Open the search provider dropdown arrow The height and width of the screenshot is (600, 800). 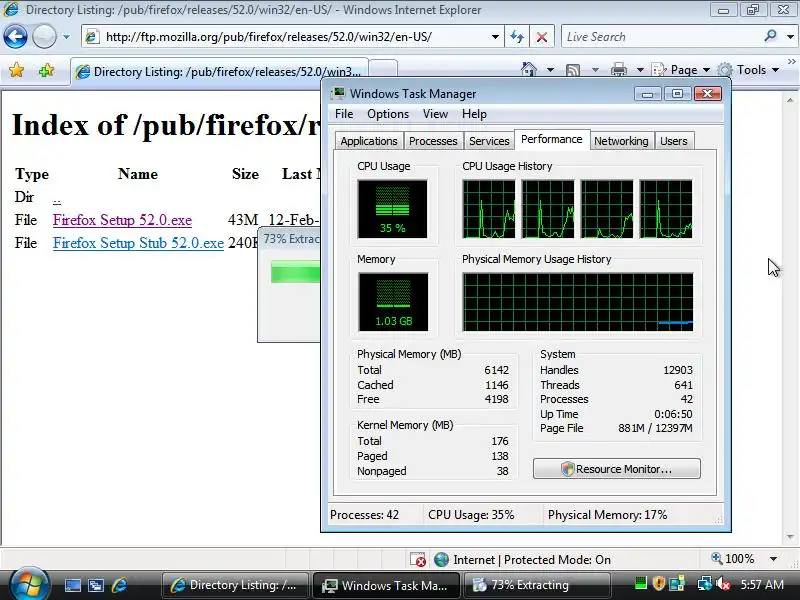790,37
